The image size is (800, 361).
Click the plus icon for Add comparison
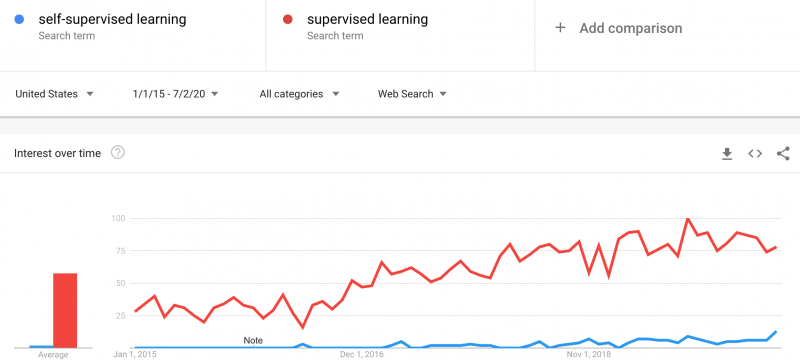(560, 28)
